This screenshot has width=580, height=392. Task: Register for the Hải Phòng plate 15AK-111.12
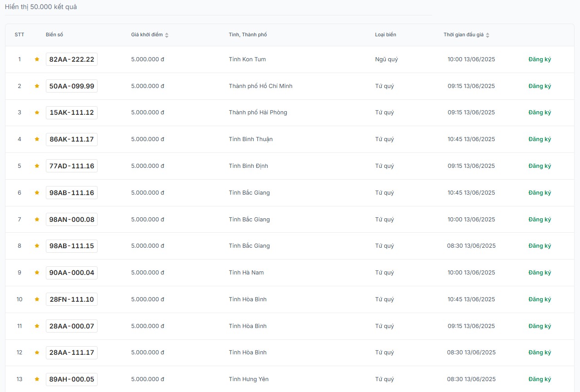(540, 113)
